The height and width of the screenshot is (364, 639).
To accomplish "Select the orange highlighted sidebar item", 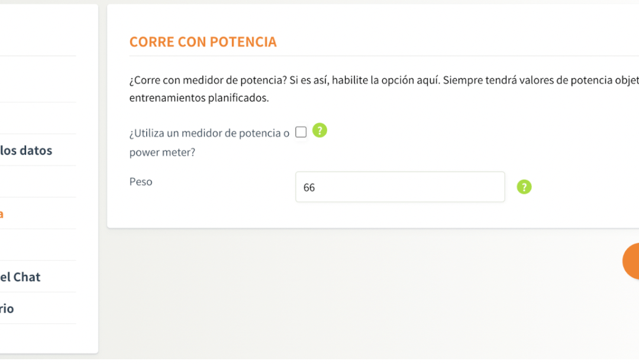I will (2, 213).
